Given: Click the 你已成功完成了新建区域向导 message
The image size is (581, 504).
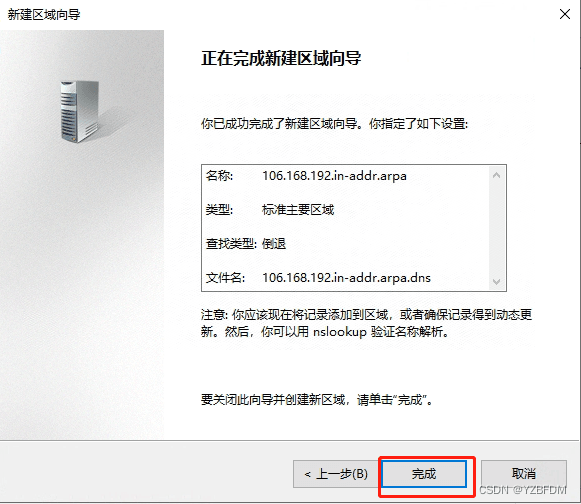Looking at the screenshot, I should [x=335, y=123].
